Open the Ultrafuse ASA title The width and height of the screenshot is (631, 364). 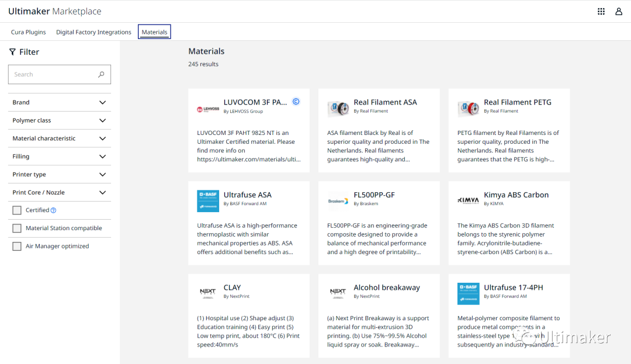(248, 195)
